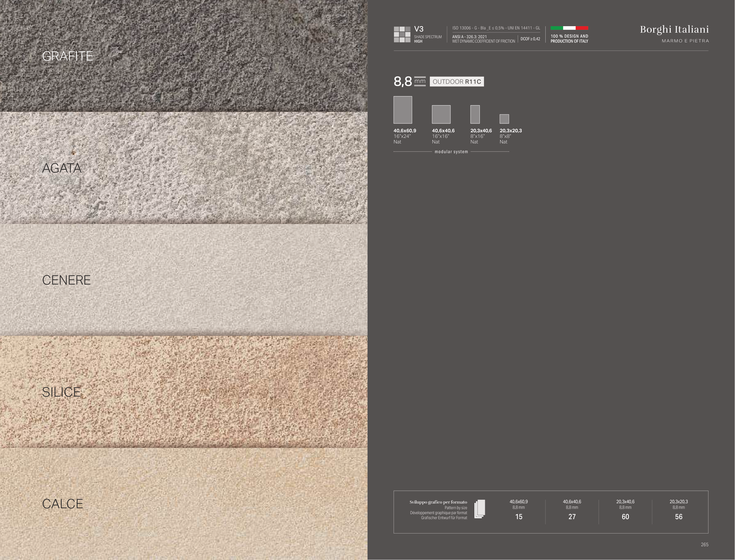Choose the Calce tile swatch
This screenshot has width=735, height=560.
(x=183, y=503)
